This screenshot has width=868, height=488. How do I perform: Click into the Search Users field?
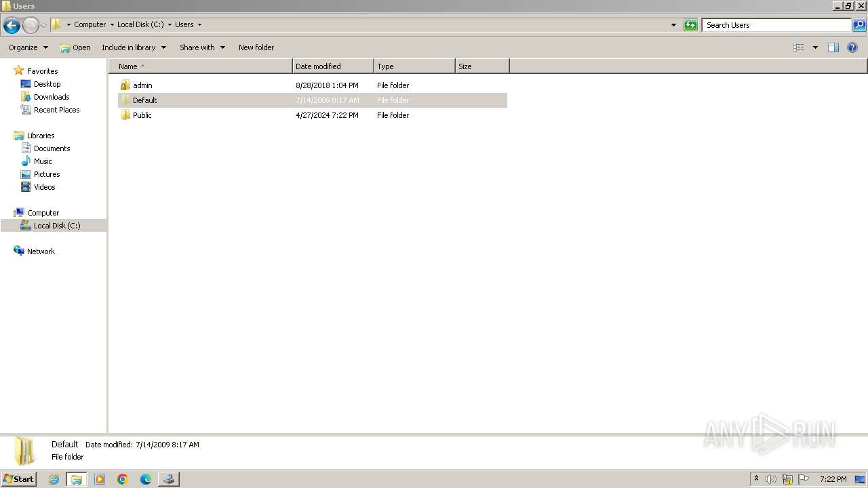point(776,25)
